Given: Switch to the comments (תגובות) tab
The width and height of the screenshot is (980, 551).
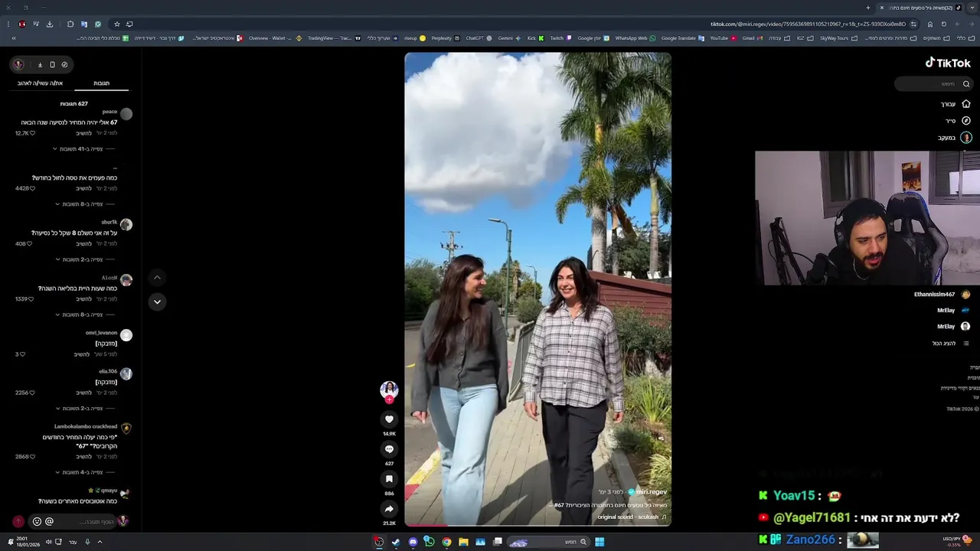Looking at the screenshot, I should (x=101, y=83).
